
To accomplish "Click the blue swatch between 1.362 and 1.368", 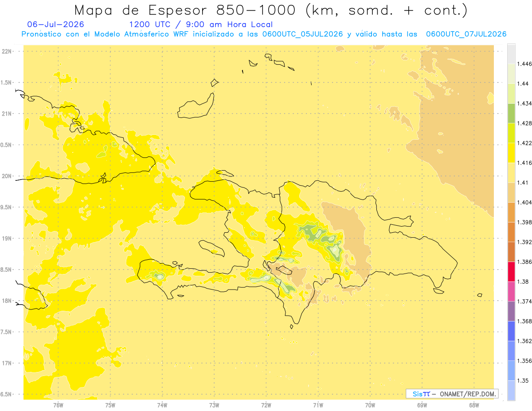I will [511, 331].
